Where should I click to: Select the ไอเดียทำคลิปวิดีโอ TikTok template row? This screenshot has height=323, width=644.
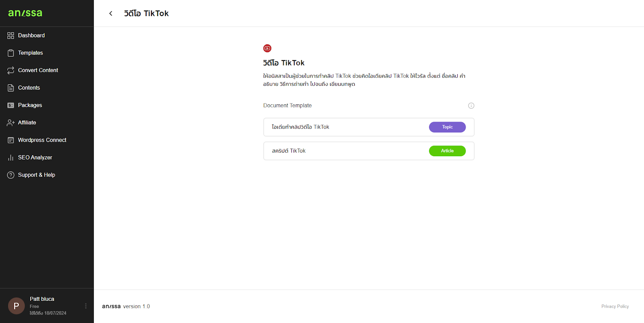(x=369, y=127)
